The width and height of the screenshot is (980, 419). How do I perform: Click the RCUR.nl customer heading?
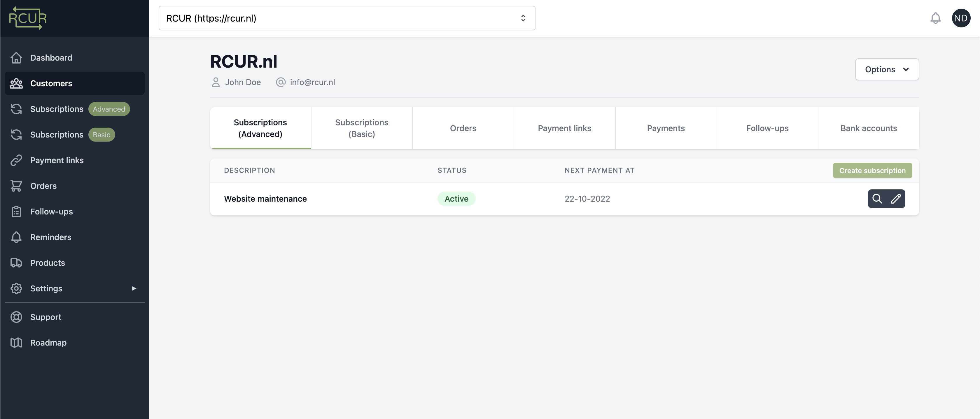pyautogui.click(x=244, y=61)
